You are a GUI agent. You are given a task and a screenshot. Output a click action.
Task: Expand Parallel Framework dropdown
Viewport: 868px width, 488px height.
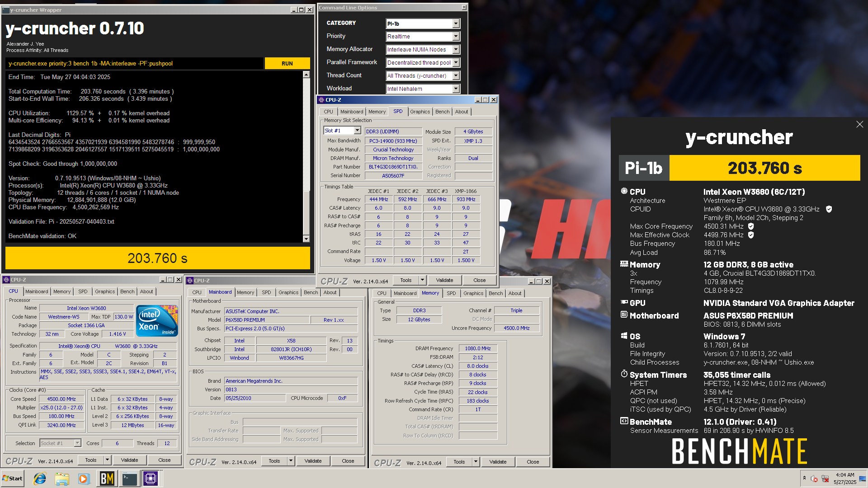456,63
